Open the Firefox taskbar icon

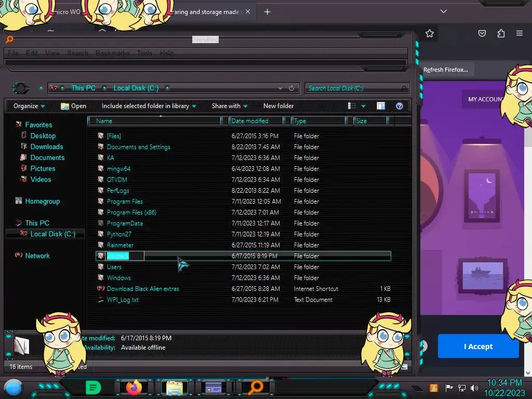[134, 388]
